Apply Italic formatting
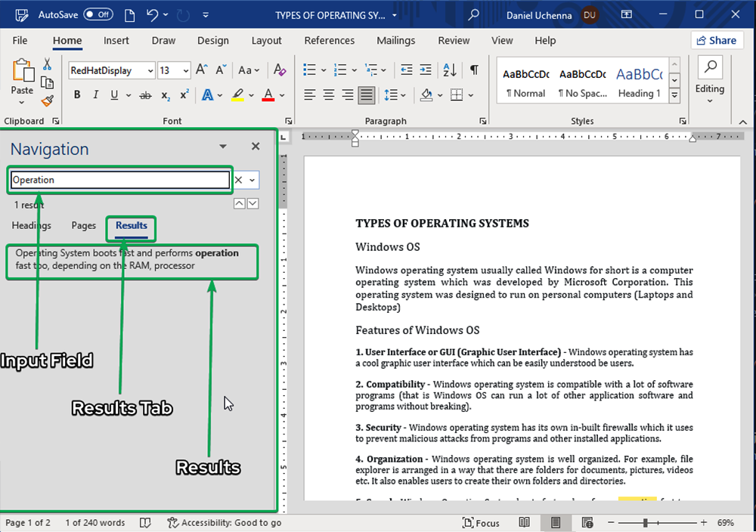 click(x=95, y=95)
